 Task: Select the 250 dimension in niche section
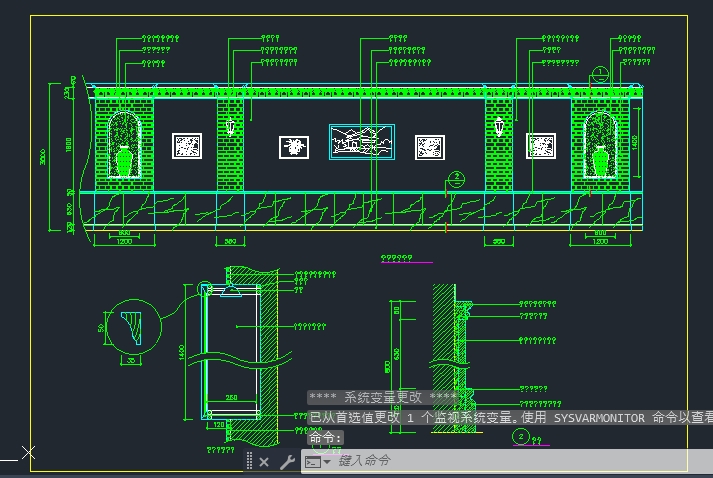[231, 397]
